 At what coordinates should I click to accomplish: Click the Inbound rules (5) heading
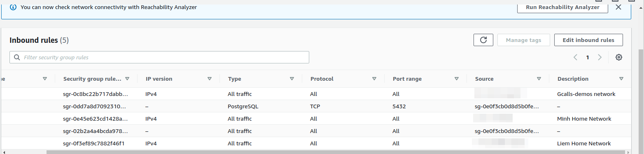point(39,40)
